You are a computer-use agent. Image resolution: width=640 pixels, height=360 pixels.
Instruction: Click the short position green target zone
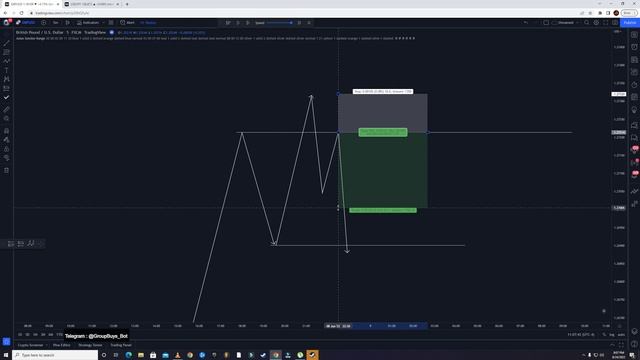pos(383,171)
